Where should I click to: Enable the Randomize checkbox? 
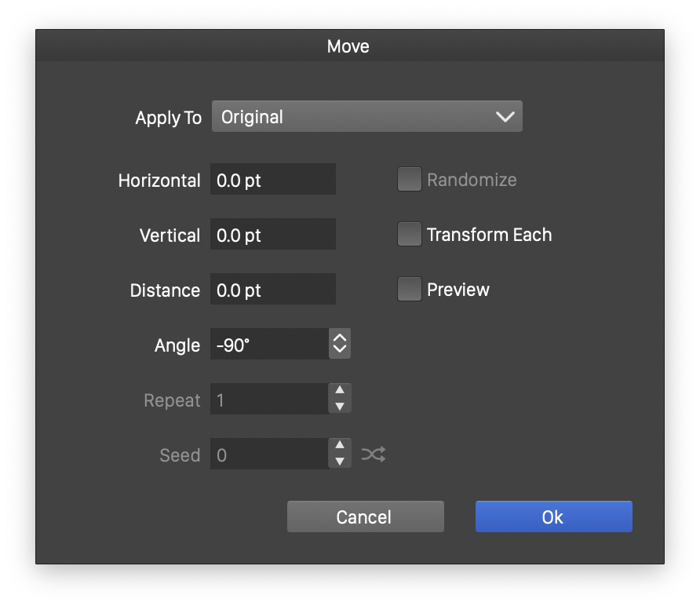(x=410, y=179)
